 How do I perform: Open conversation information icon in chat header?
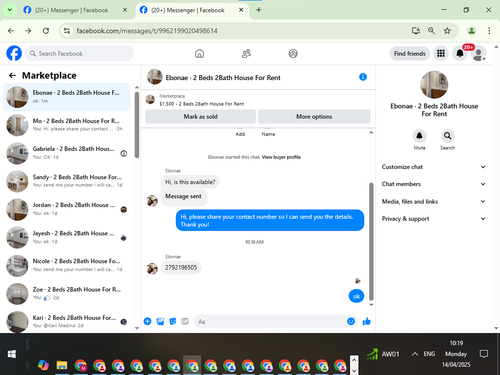363,77
